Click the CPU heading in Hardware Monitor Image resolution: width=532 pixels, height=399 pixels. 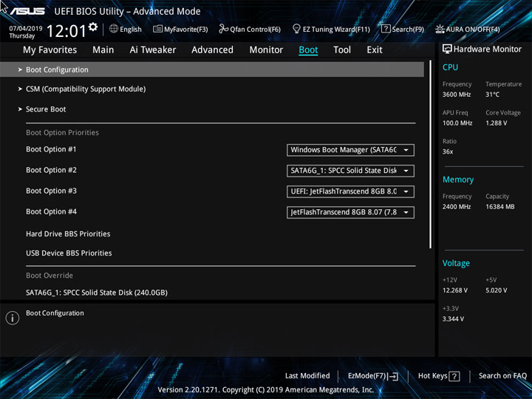pos(450,67)
